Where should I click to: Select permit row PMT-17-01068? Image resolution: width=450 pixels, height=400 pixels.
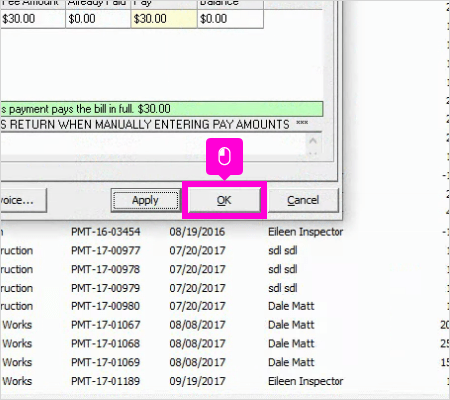[225, 343]
